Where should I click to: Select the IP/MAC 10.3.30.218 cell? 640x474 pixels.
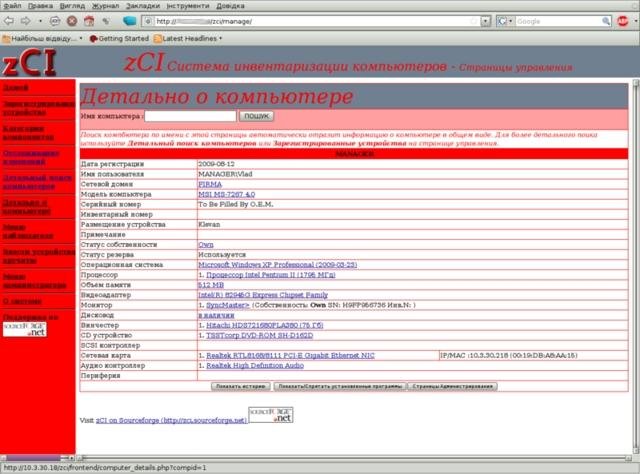(x=533, y=356)
